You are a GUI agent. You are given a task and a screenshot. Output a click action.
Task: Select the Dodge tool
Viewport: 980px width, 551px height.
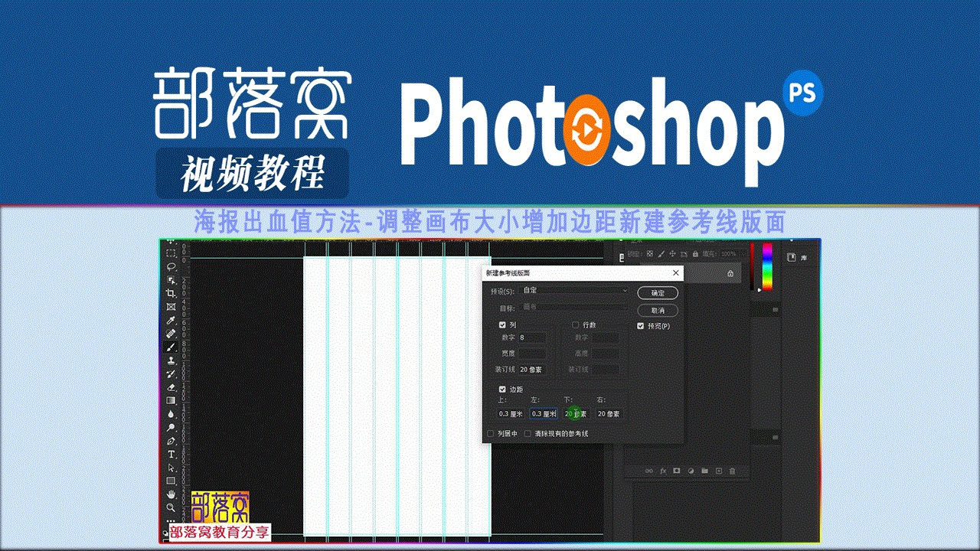[171, 427]
